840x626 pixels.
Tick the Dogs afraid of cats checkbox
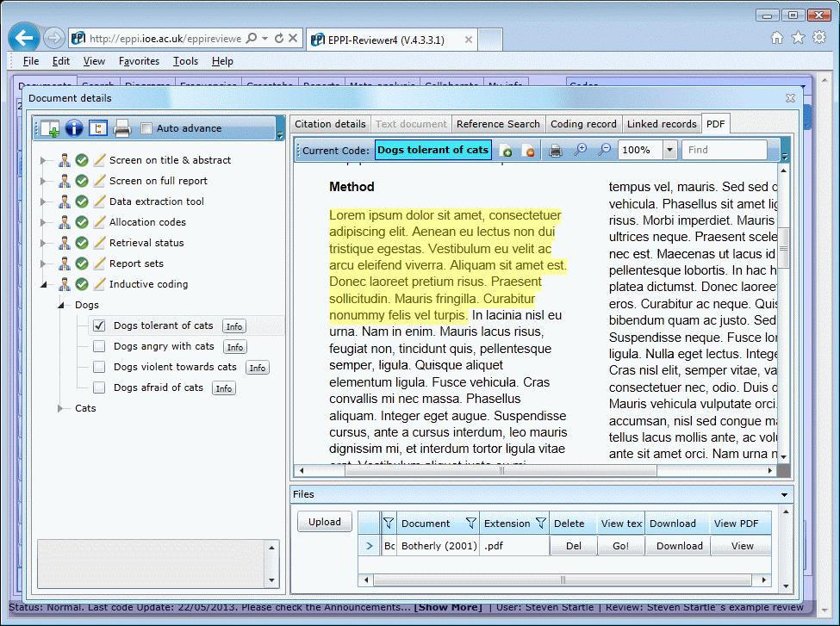[x=99, y=387]
